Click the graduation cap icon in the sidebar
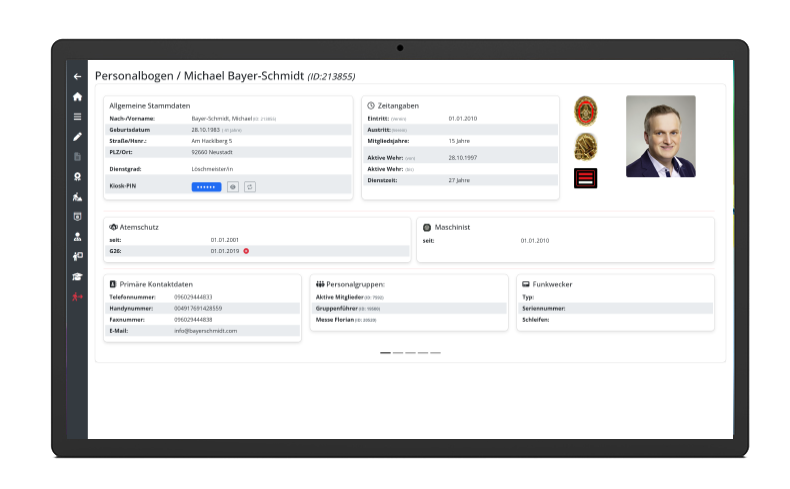This screenshot has width=790, height=489. point(77,277)
